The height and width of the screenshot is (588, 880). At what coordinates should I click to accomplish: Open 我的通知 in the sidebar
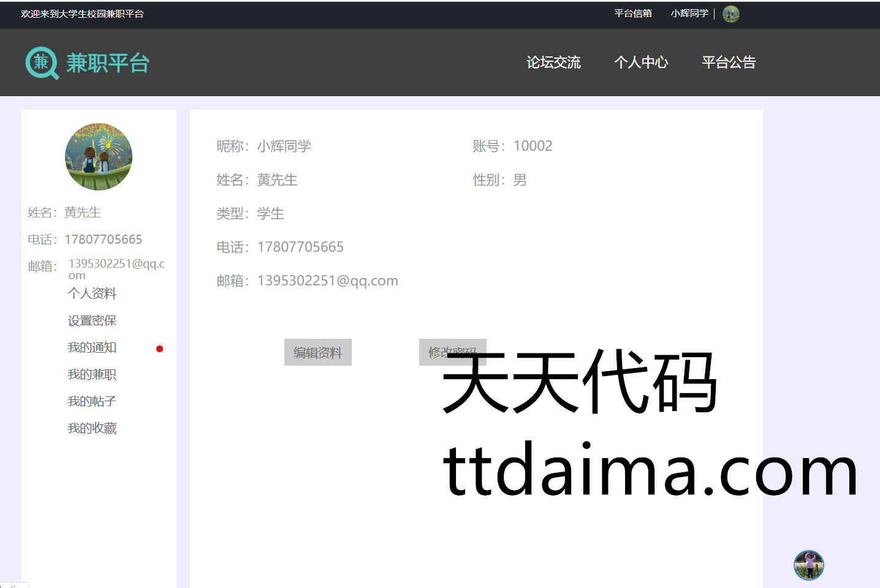[92, 347]
